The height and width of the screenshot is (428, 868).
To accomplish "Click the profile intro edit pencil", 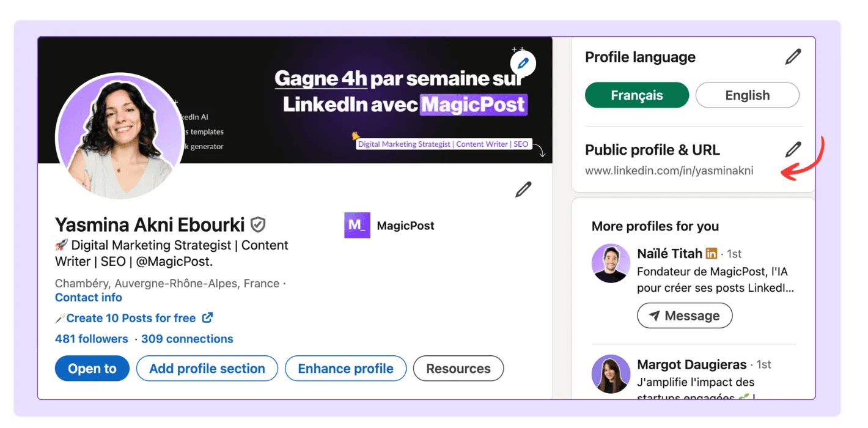I will [523, 190].
